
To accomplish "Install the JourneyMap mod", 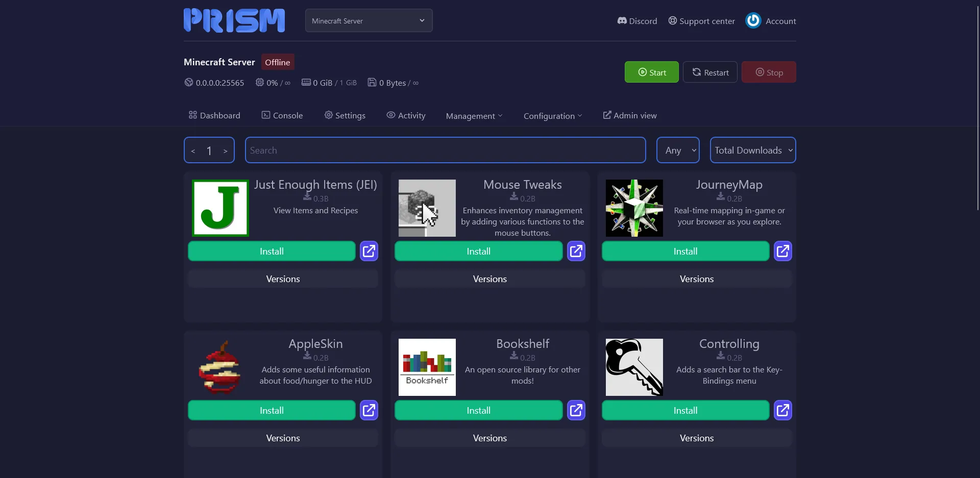I will pos(685,251).
